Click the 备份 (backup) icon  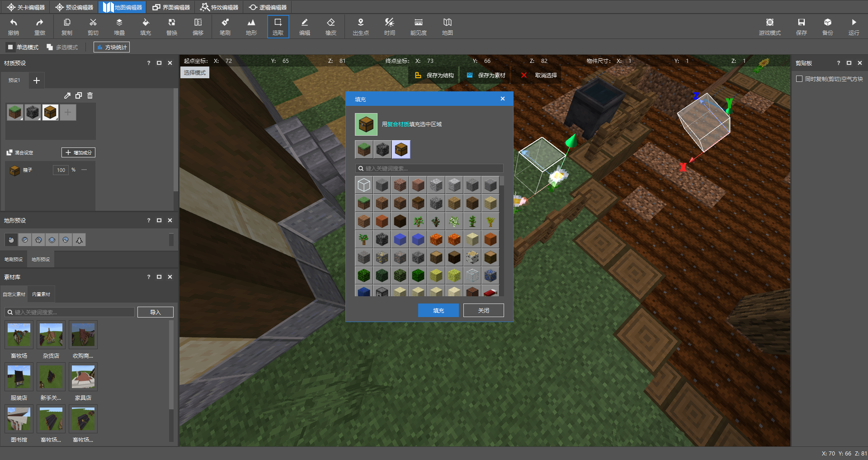828,27
